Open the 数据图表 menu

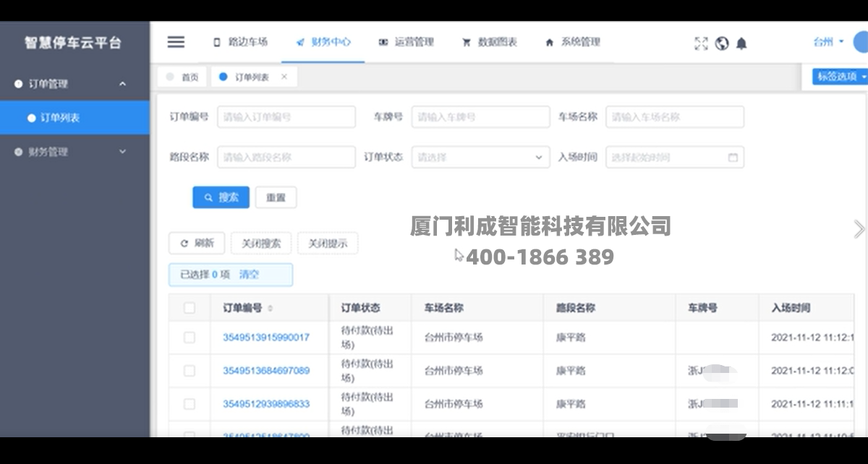[490, 42]
